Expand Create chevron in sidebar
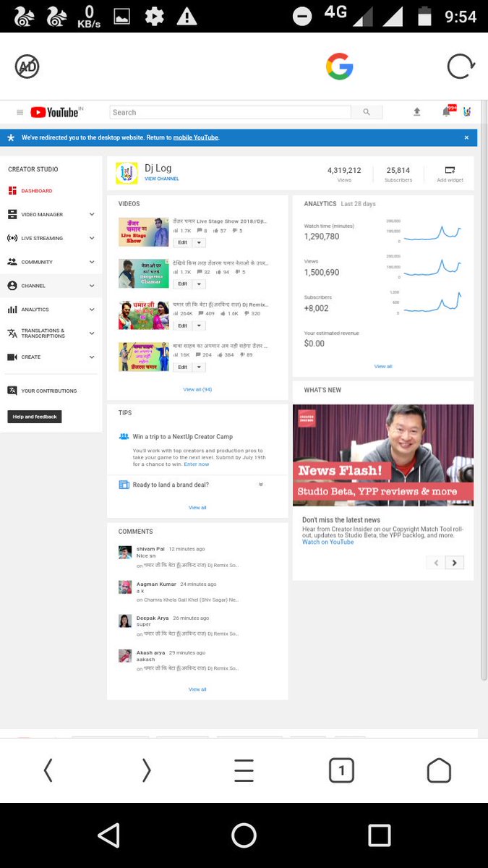Viewport: 488px width, 868px height. pos(92,357)
